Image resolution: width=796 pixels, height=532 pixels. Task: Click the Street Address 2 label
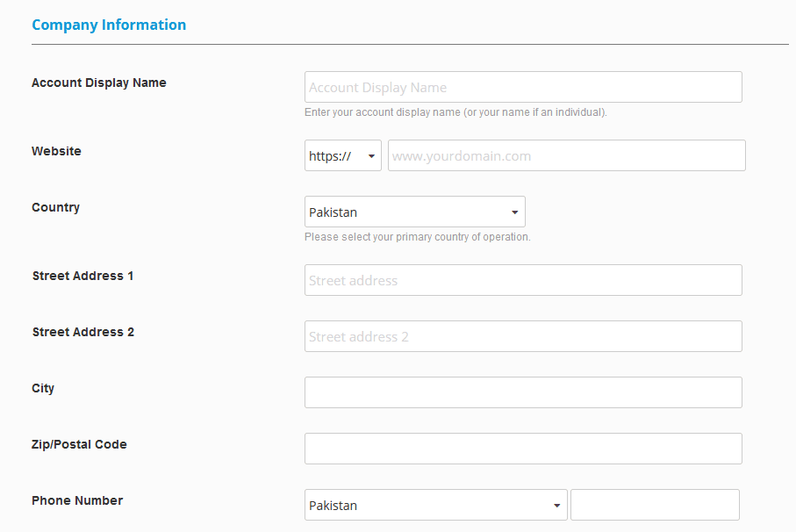(83, 332)
